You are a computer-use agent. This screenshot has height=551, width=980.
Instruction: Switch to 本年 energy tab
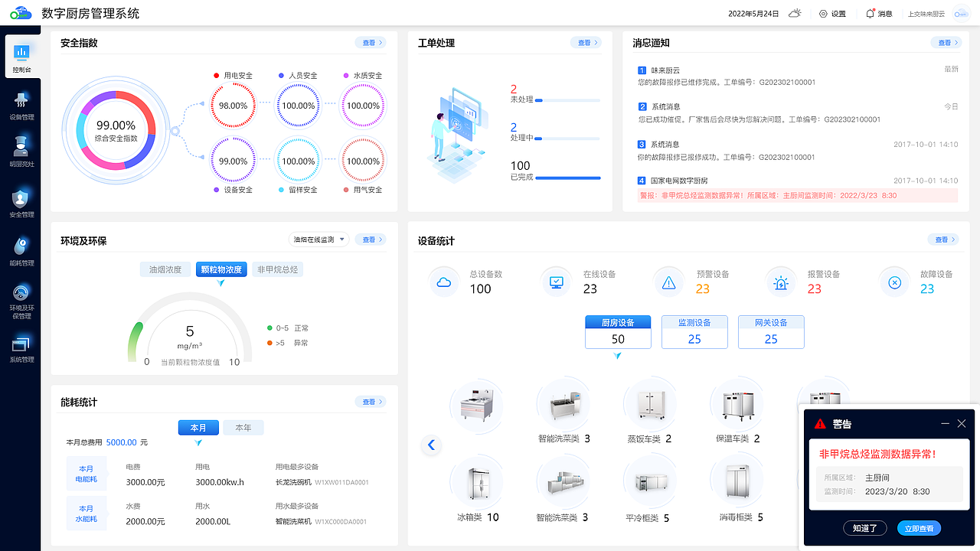tap(243, 428)
